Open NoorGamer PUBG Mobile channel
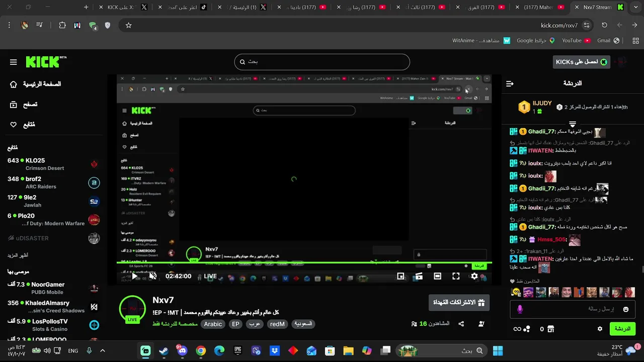Screen dimensions: 644x362 53,288
